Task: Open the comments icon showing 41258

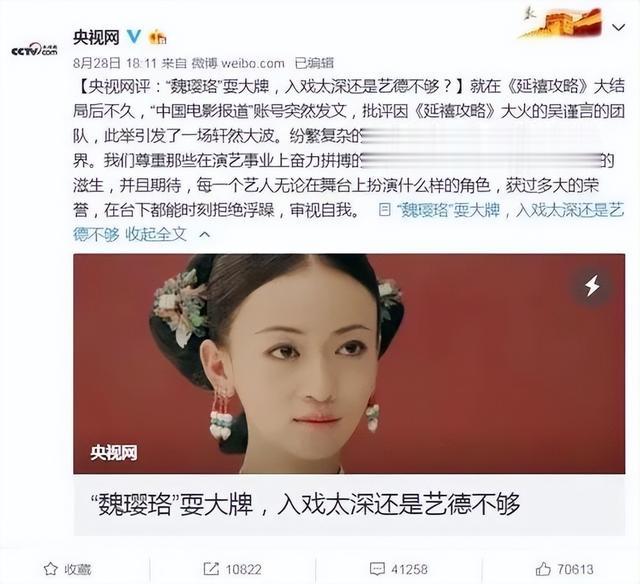Action: click(x=398, y=569)
